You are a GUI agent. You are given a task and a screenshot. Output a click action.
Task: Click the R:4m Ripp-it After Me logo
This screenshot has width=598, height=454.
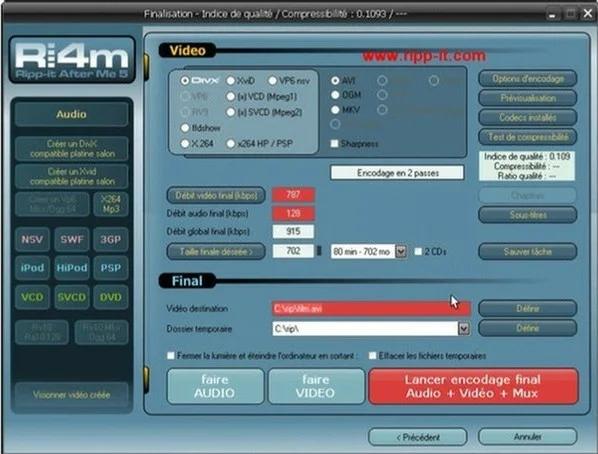[72, 60]
